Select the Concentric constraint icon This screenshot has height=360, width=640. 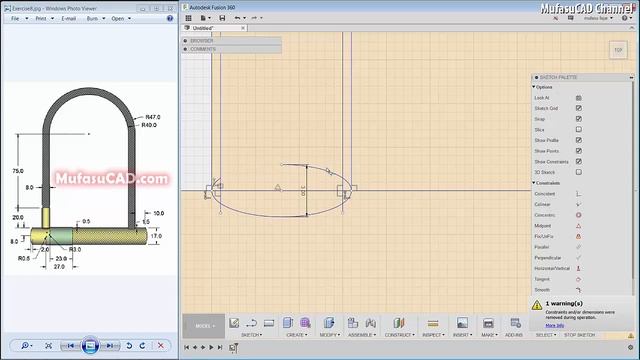[x=578, y=215]
